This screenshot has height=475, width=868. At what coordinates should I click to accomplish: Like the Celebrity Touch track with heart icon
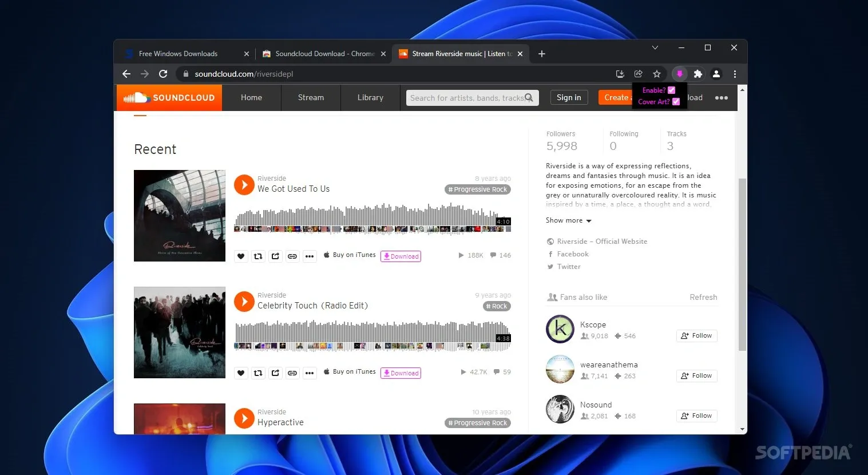(x=241, y=373)
